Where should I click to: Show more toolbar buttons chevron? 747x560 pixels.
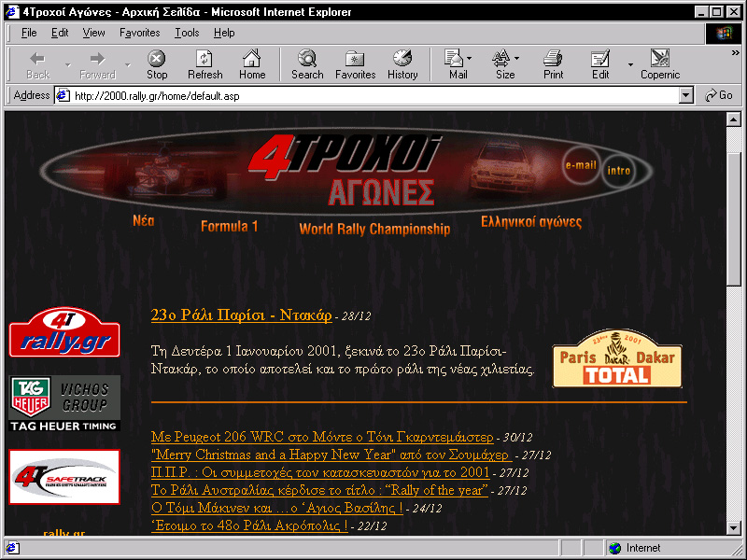click(736, 53)
